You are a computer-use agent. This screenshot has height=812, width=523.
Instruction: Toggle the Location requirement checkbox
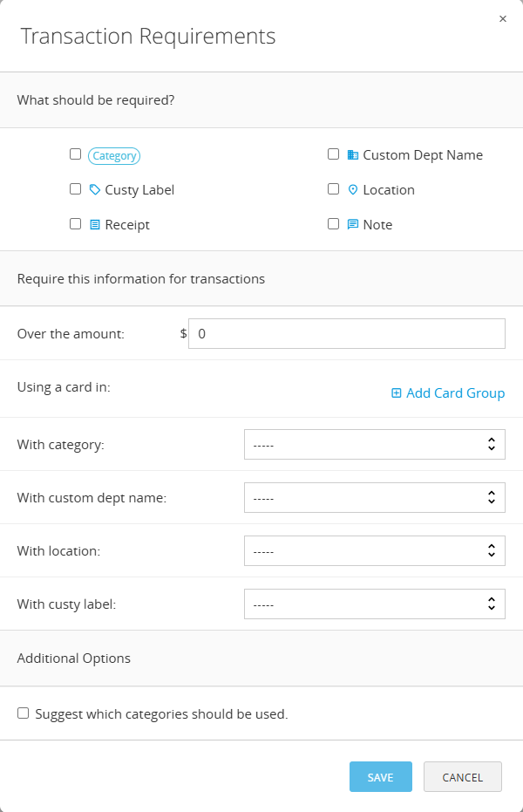pyautogui.click(x=334, y=189)
